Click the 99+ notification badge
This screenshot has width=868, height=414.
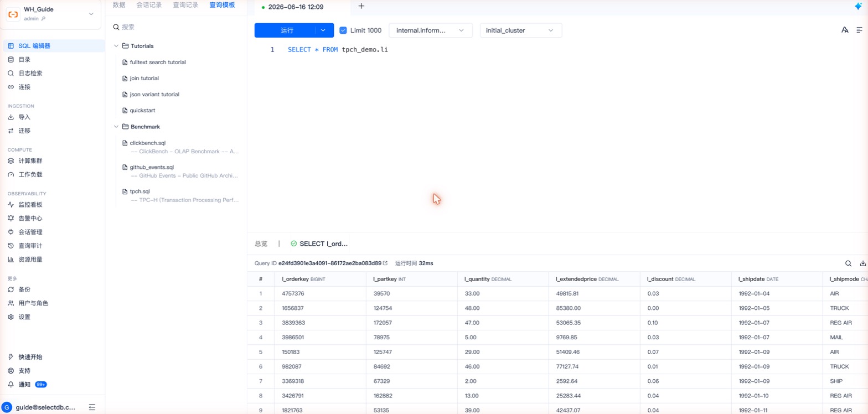pyautogui.click(x=41, y=384)
